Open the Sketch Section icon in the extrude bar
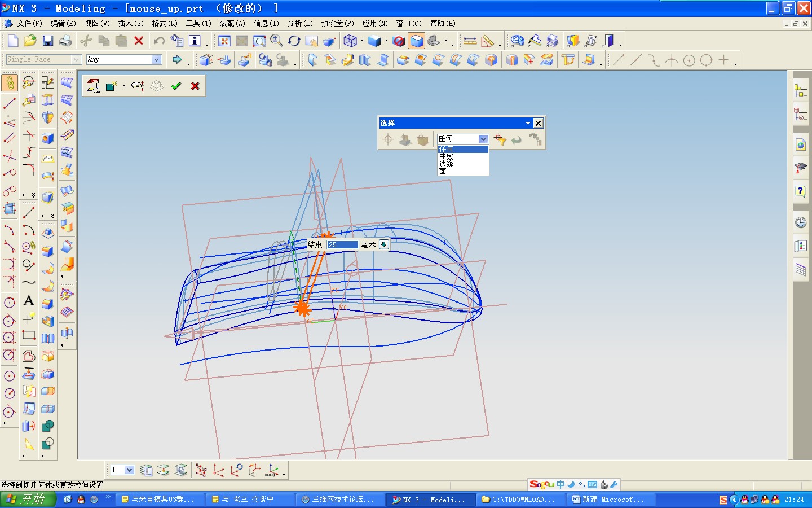This screenshot has height=508, width=812. pyautogui.click(x=93, y=86)
